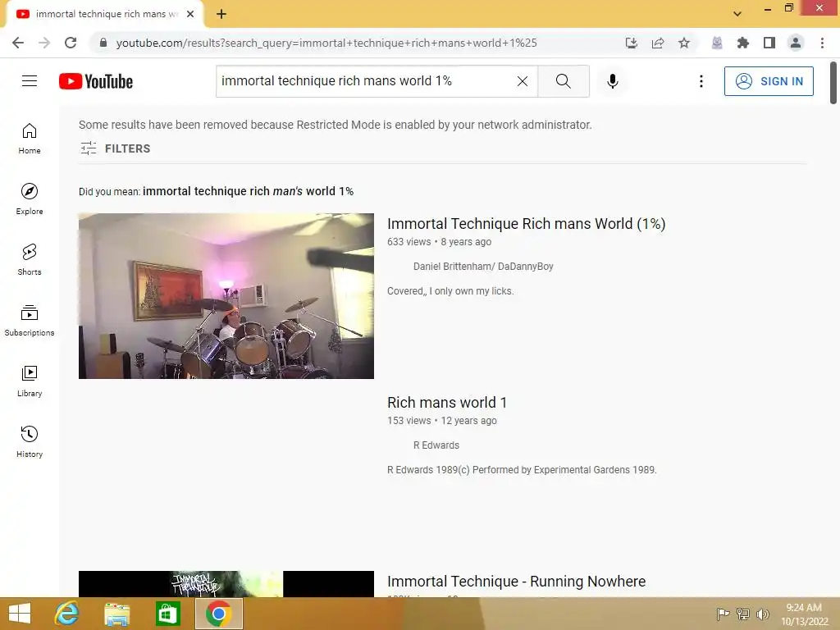Click the 'Covered,, I only own my licks.' description
This screenshot has width=840, height=630.
[450, 291]
